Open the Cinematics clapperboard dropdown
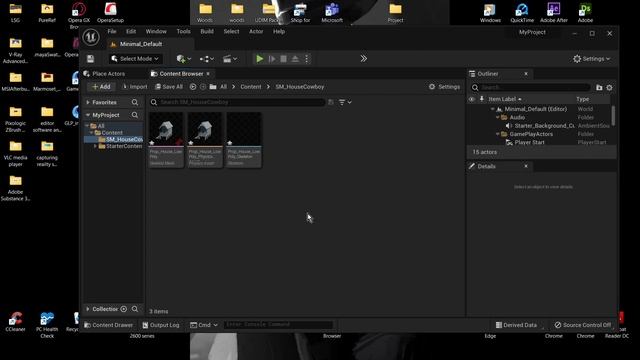The image size is (640, 360). tap(230, 59)
